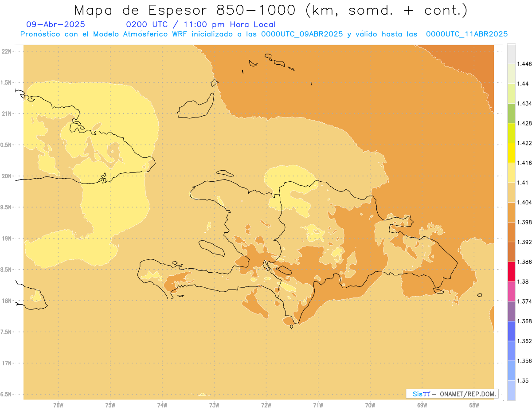
Task: Pick the dark blue legend swatch between 1.362 and 1.368
Action: tap(511, 331)
